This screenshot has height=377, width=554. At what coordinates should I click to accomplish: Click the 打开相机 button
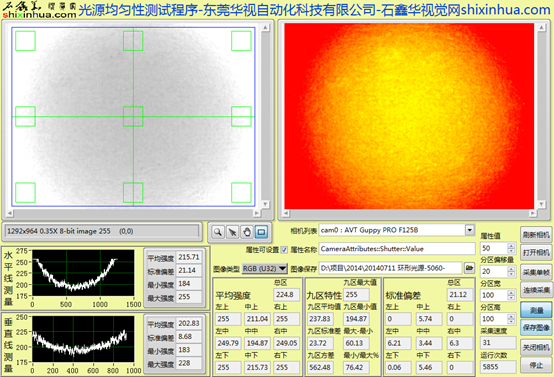[x=536, y=253]
